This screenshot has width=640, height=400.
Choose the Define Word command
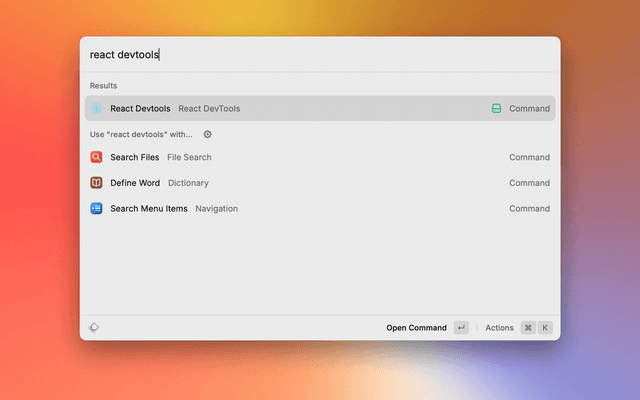pyautogui.click(x=134, y=183)
